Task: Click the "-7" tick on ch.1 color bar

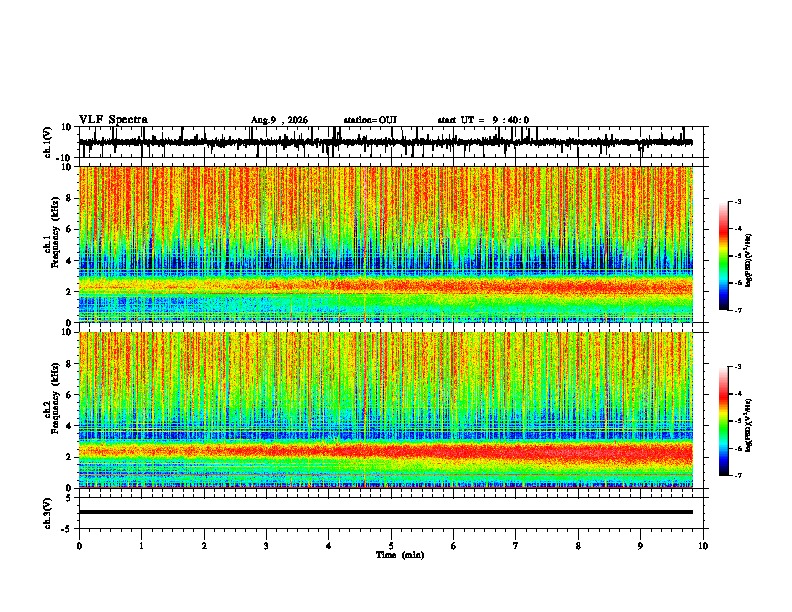Action: pos(738,310)
